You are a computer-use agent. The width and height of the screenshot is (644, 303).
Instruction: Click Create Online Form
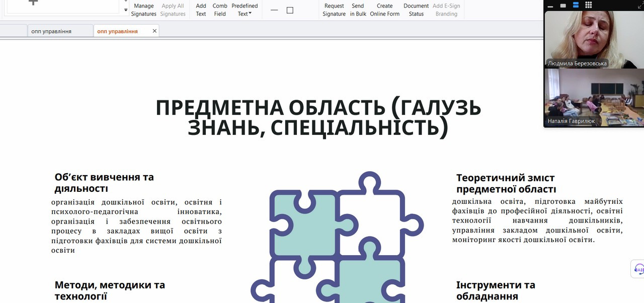coord(384,10)
